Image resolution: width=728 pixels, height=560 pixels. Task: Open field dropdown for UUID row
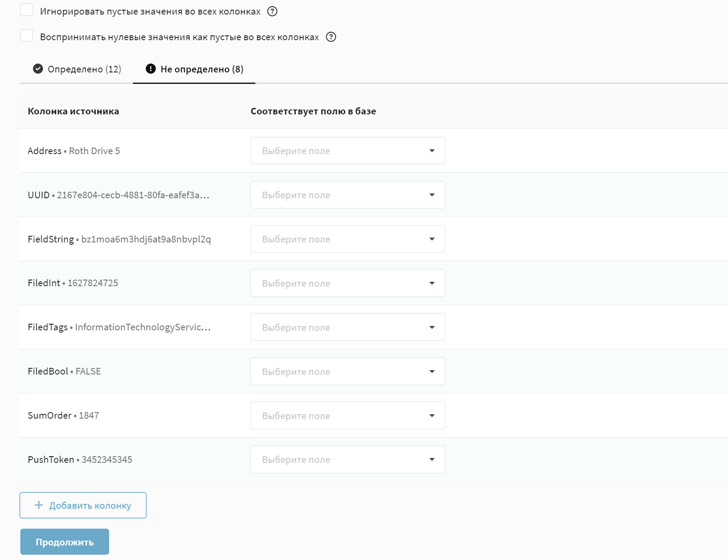pos(348,195)
